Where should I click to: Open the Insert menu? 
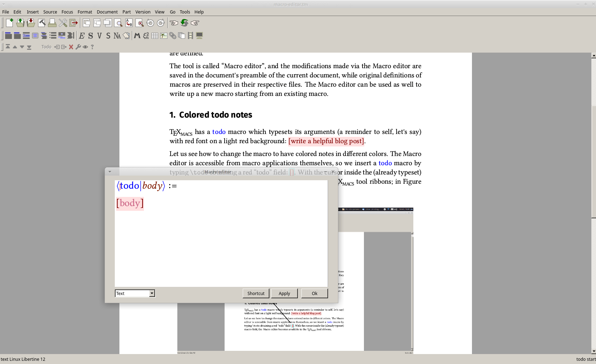tap(33, 12)
